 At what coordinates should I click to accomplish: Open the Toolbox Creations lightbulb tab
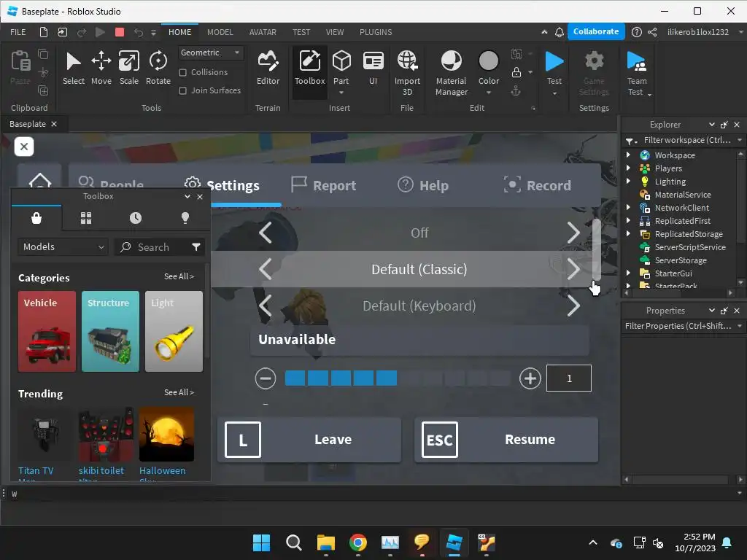tap(185, 218)
